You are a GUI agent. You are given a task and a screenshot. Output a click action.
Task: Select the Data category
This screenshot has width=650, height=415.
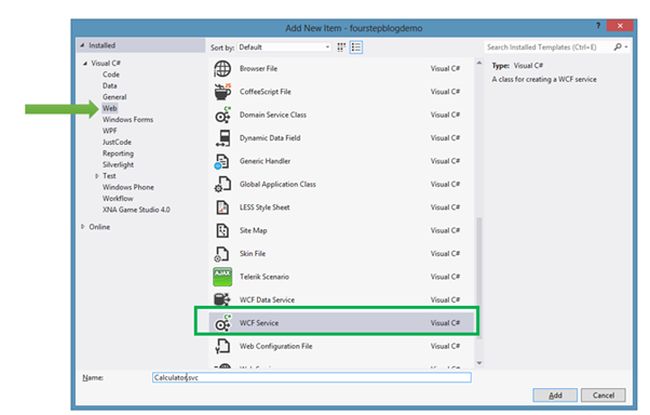tap(110, 86)
